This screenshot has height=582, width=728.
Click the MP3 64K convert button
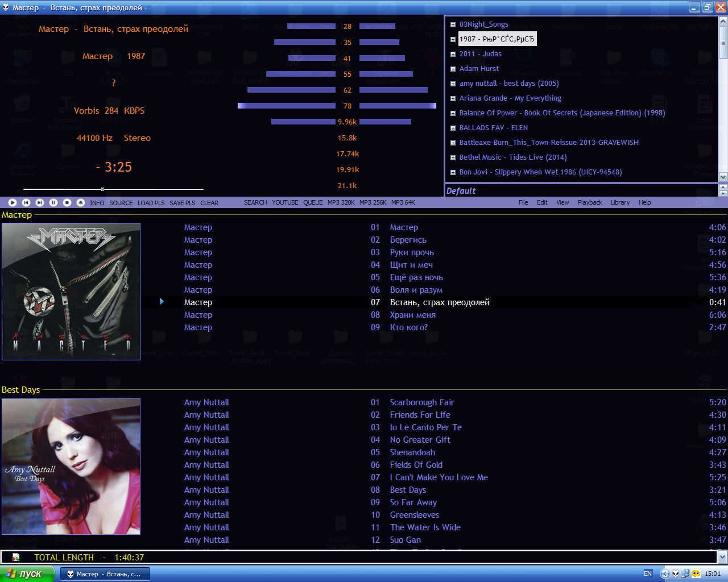[403, 202]
